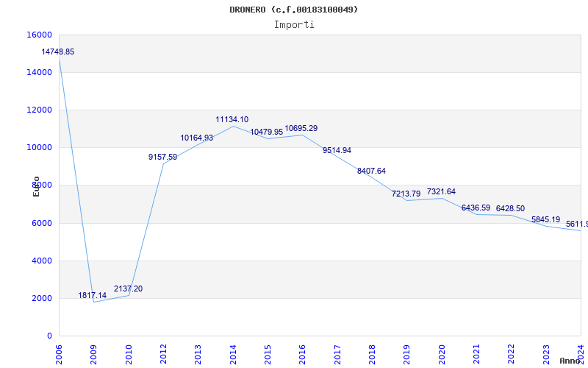Screen dimensions: 588x368
Task: Click the data label 10479.95
Action: coord(267,132)
